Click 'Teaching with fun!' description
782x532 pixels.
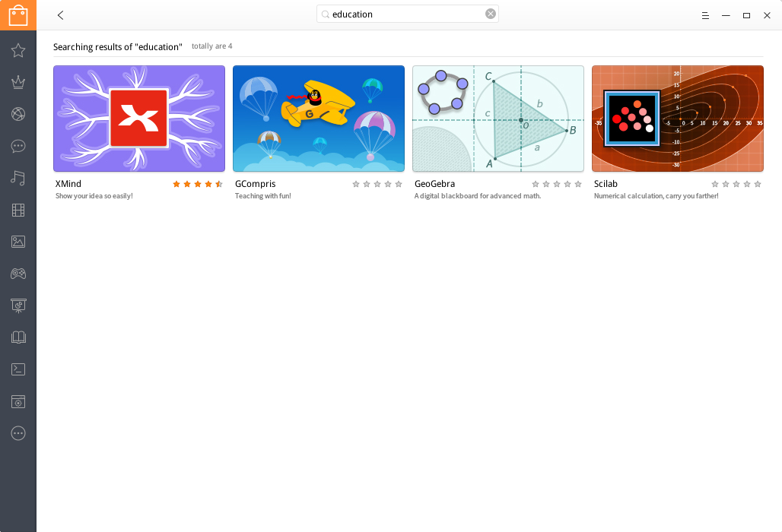pos(263,196)
